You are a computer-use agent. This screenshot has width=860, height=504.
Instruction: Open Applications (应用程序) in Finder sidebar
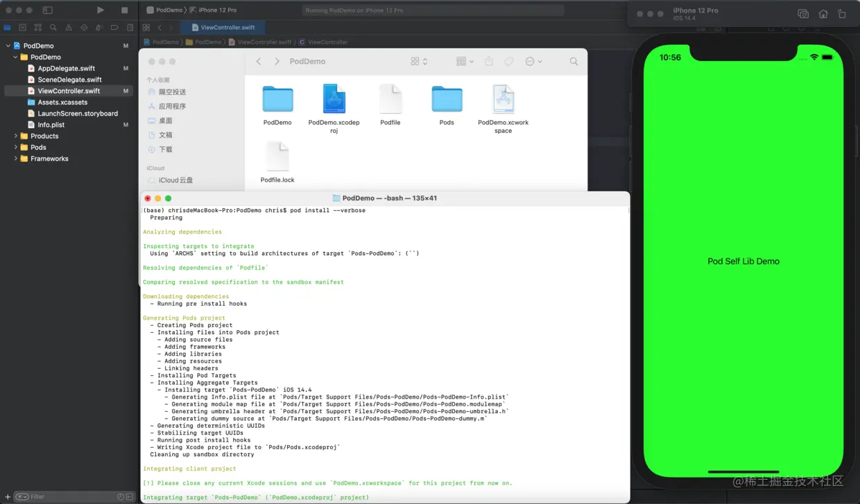[166, 107]
